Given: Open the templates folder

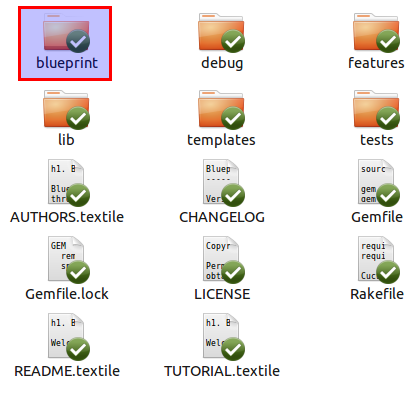Looking at the screenshot, I should [221, 109].
